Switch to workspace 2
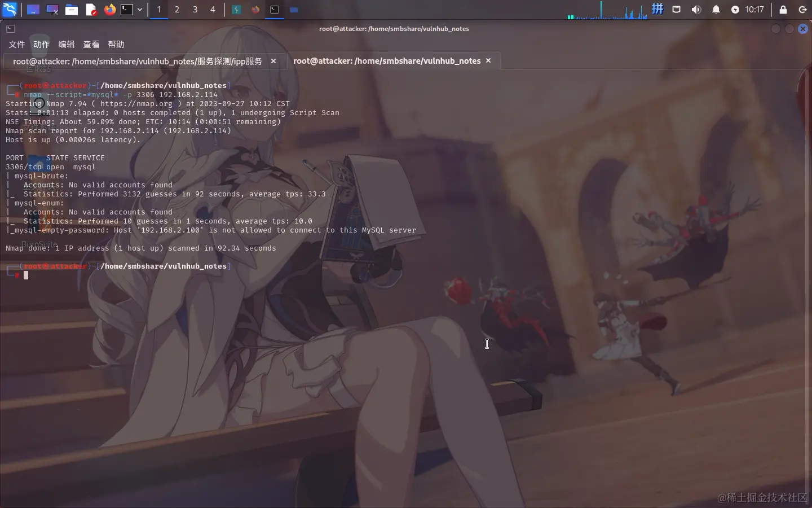 coord(177,10)
